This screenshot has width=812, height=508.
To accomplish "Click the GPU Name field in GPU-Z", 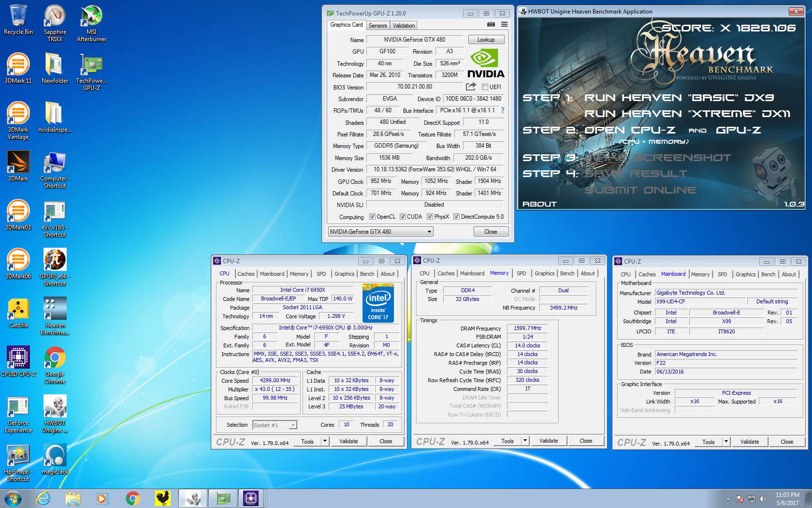I will point(415,40).
